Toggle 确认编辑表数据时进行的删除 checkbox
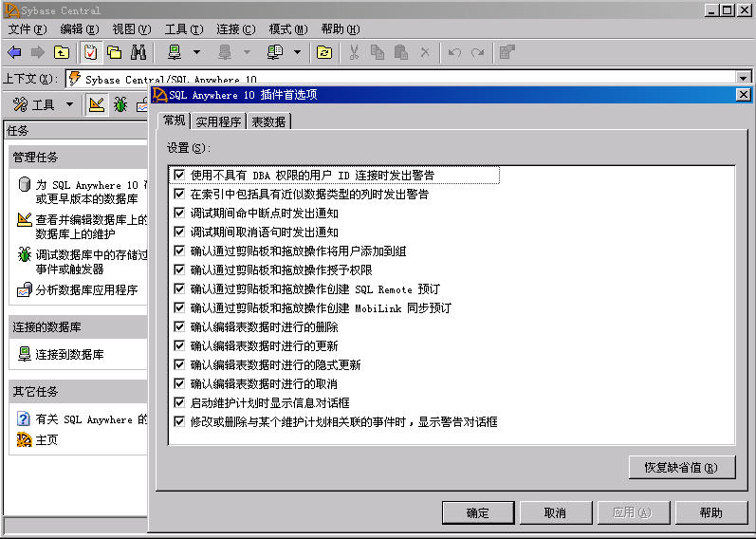 (179, 326)
